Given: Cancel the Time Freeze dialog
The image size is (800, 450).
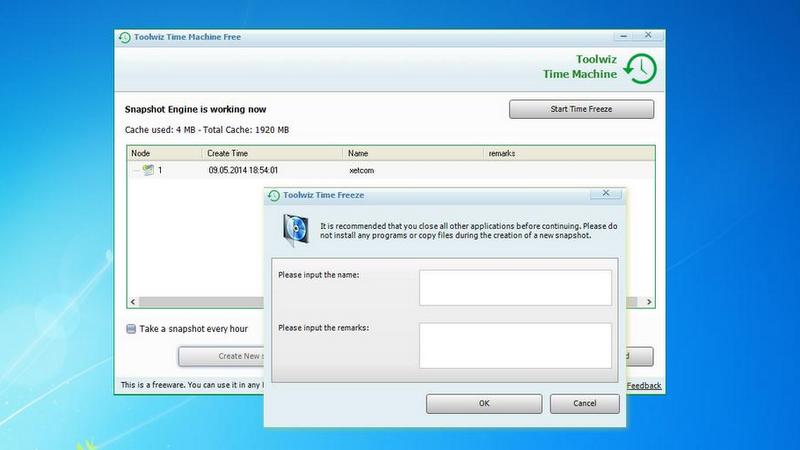Looking at the screenshot, I should click(x=585, y=404).
